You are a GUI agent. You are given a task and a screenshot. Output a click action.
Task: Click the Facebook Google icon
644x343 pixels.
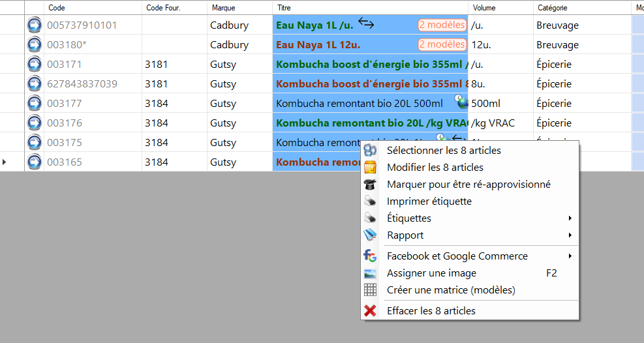370,256
